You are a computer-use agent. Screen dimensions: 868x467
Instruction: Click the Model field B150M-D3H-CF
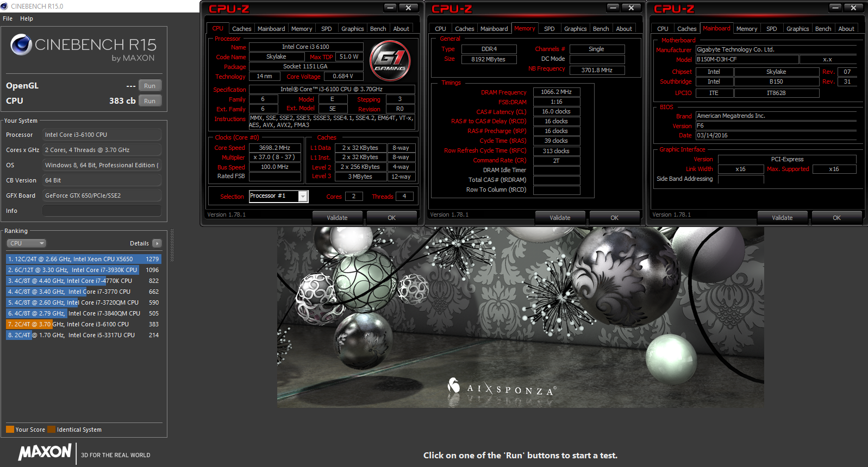pyautogui.click(x=746, y=59)
